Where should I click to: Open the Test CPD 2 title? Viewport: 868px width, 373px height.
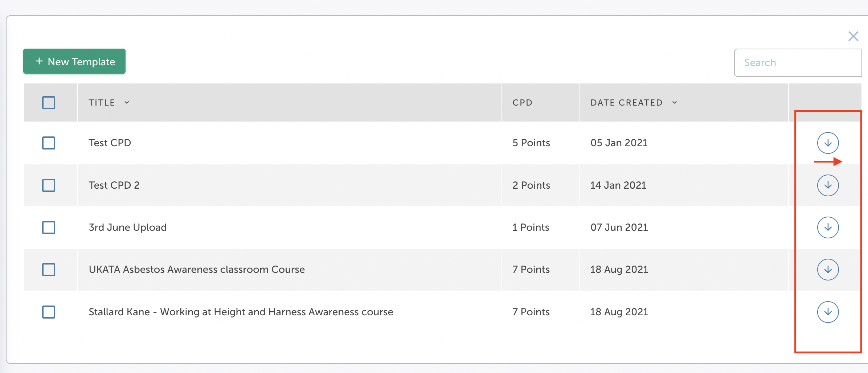coord(114,185)
